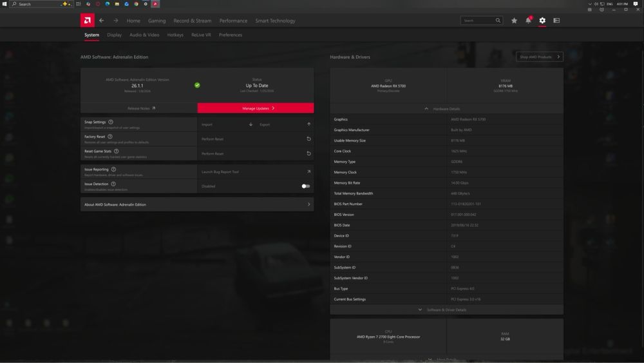The height and width of the screenshot is (363, 644).
Task: Open notifications bell icon
Action: click(529, 20)
